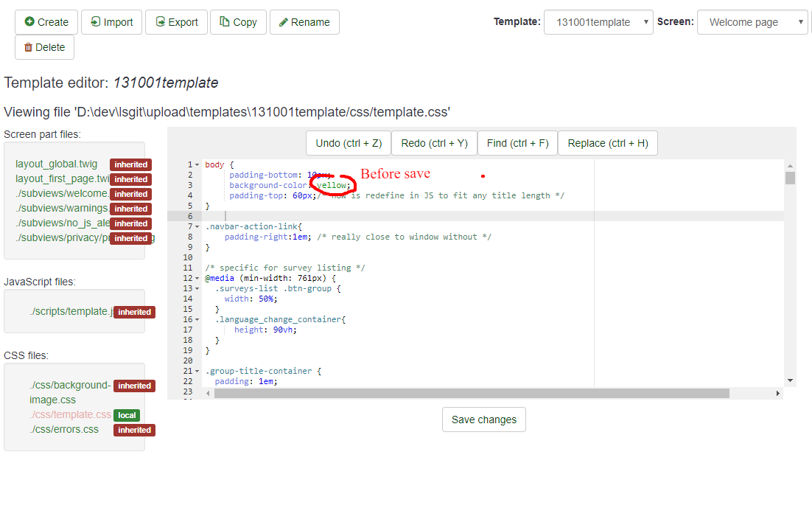
Task: Click the Export button icon
Action: pyautogui.click(x=160, y=22)
